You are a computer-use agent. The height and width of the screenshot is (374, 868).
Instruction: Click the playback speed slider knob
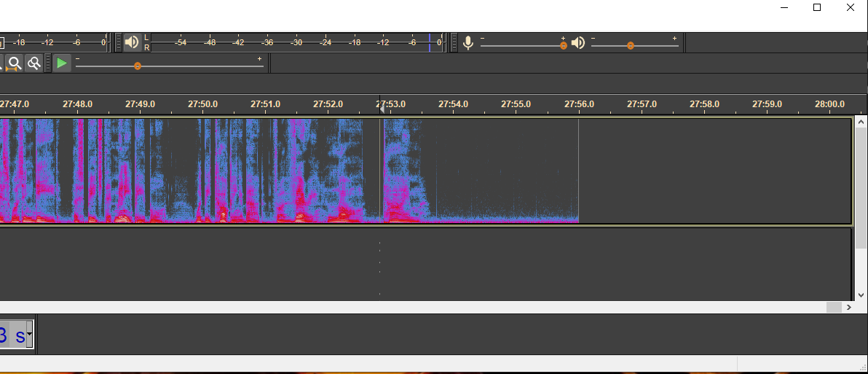pos(138,66)
